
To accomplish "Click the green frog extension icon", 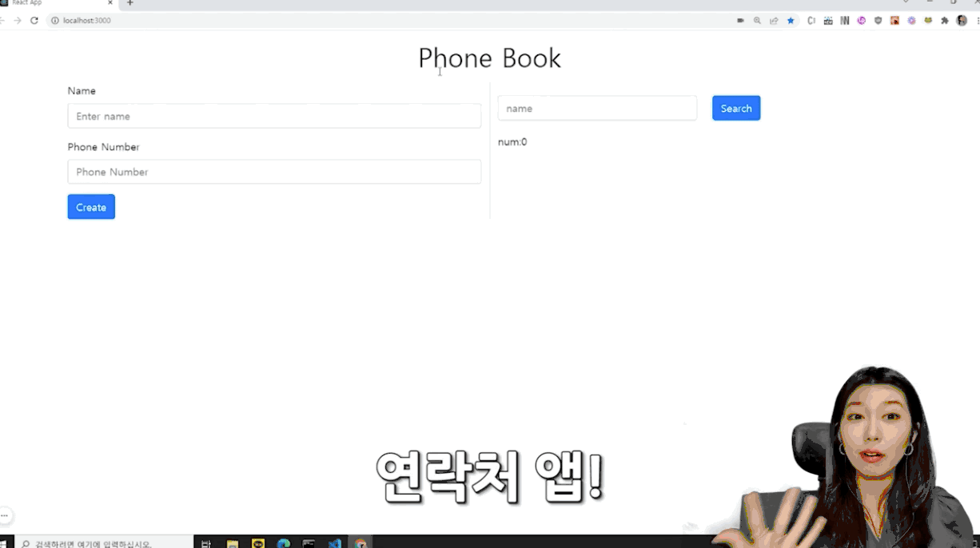I will [929, 21].
